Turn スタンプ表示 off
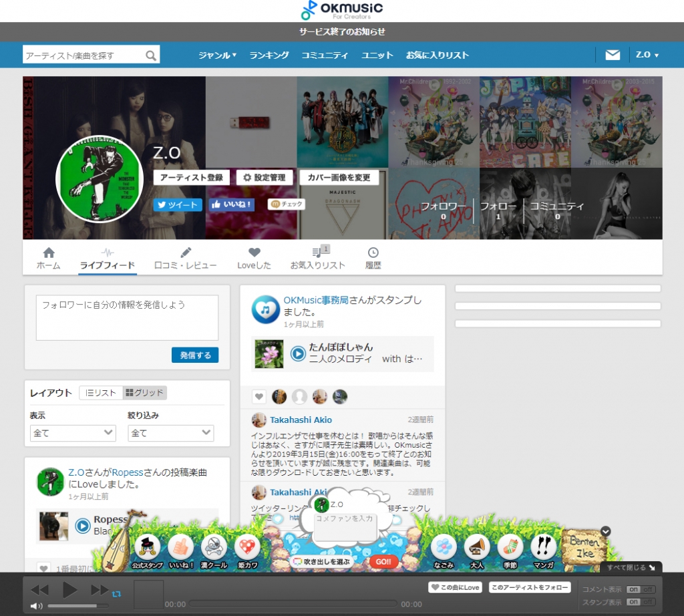The image size is (684, 616). (648, 602)
